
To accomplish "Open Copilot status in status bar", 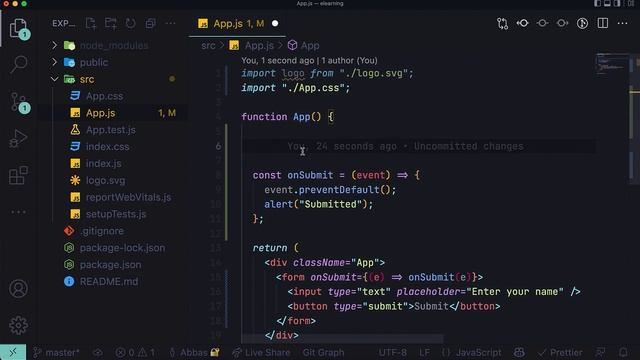I will tap(519, 352).
